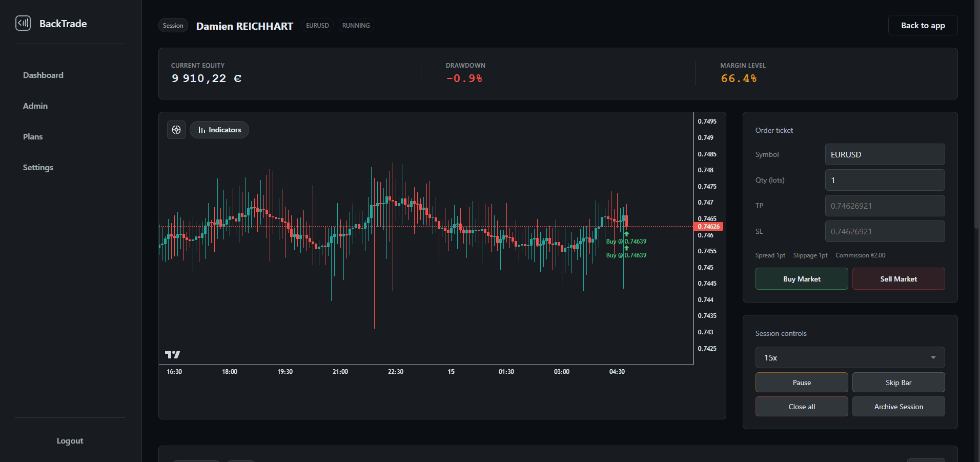Open the 15x speed dropdown
This screenshot has height=462, width=980.
(x=850, y=357)
